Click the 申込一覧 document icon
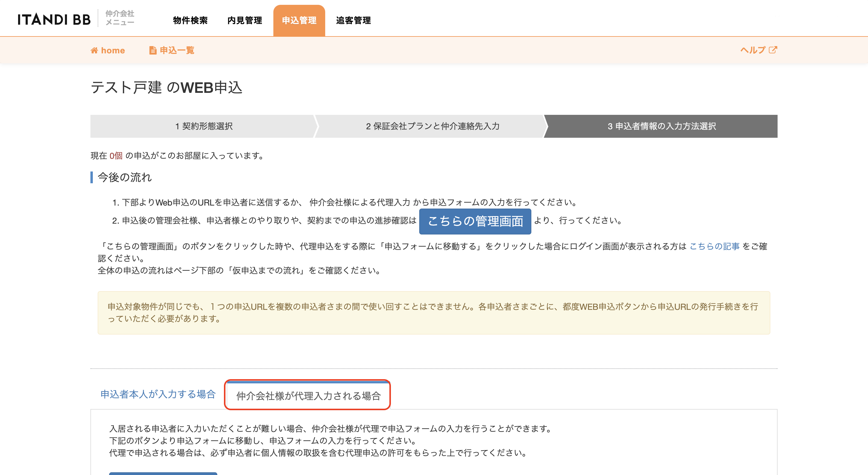 (153, 51)
